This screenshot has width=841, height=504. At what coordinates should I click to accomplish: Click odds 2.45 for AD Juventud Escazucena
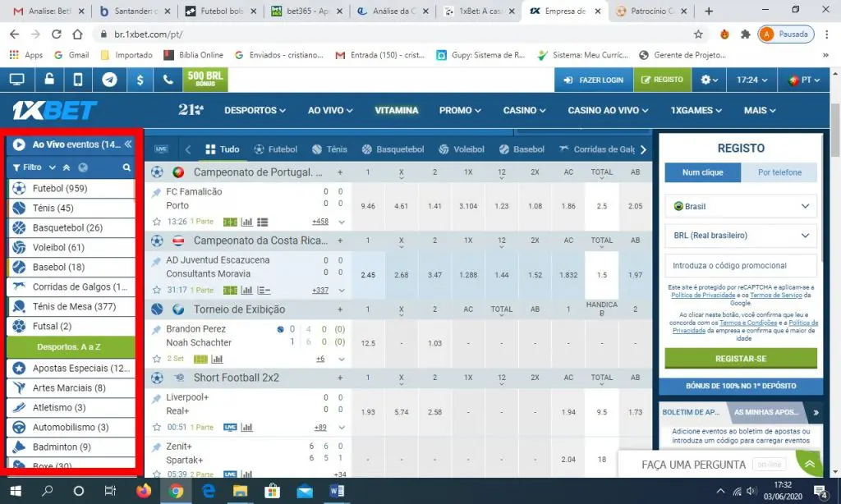[368, 274]
